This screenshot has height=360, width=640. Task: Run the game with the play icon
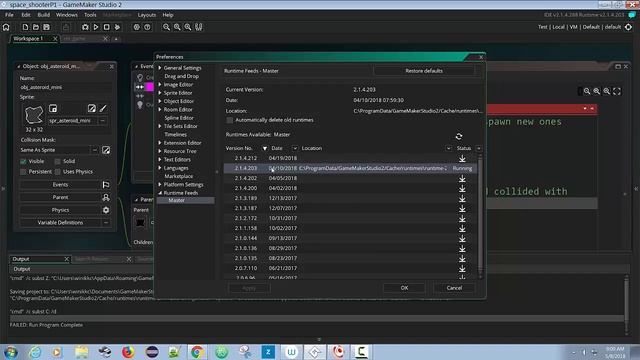(96, 27)
